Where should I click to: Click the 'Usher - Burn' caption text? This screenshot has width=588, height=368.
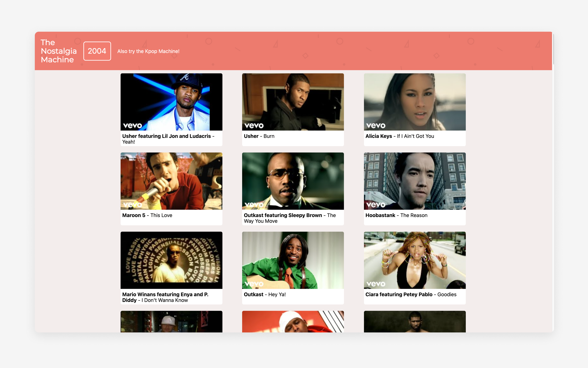[x=259, y=136]
